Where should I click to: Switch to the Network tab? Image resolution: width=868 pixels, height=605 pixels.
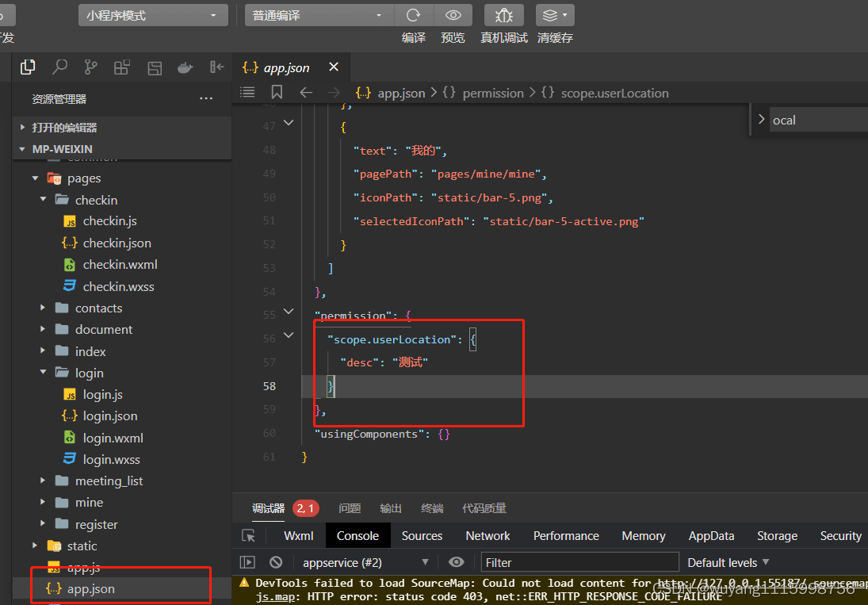(488, 536)
